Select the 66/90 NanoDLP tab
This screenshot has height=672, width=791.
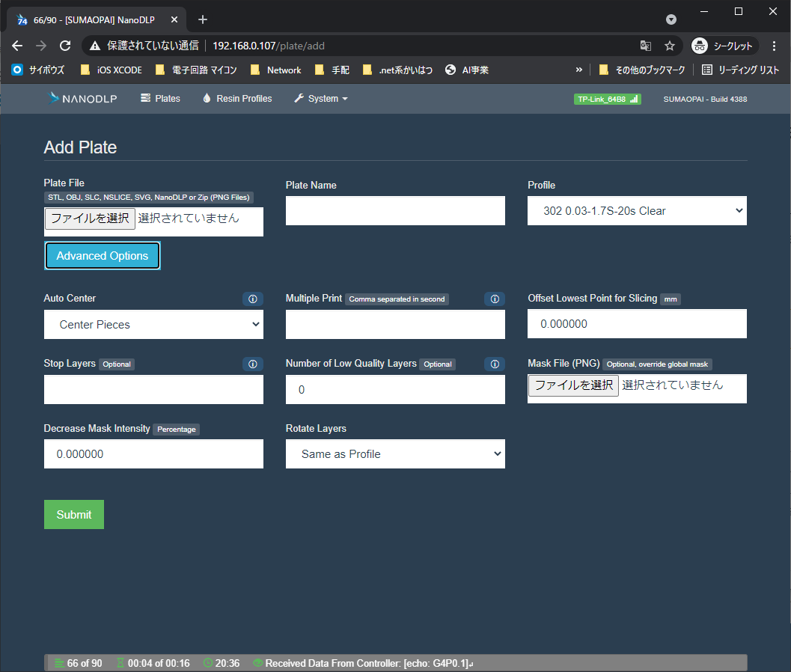(94, 19)
